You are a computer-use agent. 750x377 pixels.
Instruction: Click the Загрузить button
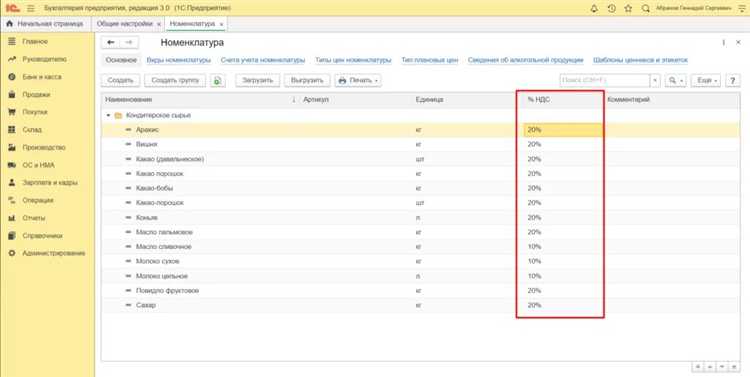point(257,80)
